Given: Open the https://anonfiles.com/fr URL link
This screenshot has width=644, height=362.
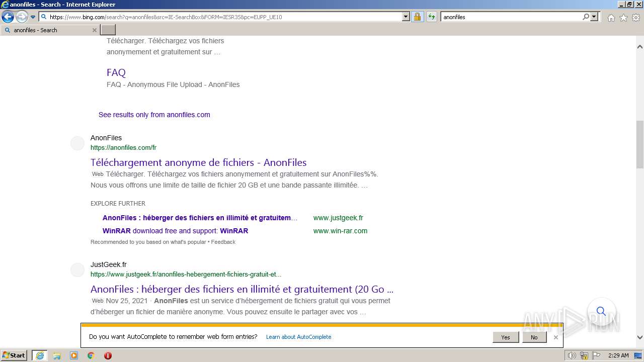Looking at the screenshot, I should point(123,147).
